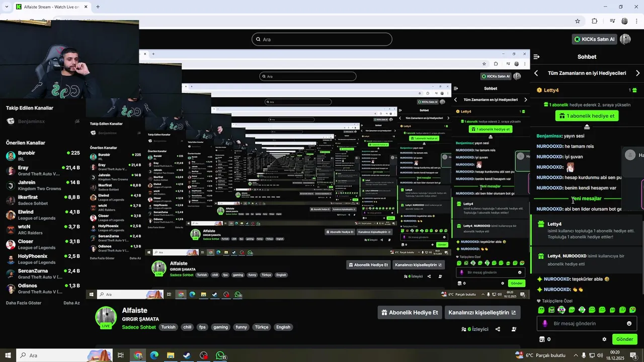Open Jahrein channel in the main sidebar
The width and height of the screenshot is (644, 362).
pyautogui.click(x=43, y=185)
